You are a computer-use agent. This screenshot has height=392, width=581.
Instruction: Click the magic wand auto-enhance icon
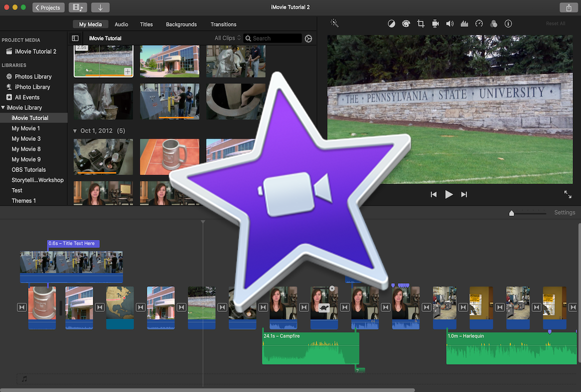[x=334, y=23]
